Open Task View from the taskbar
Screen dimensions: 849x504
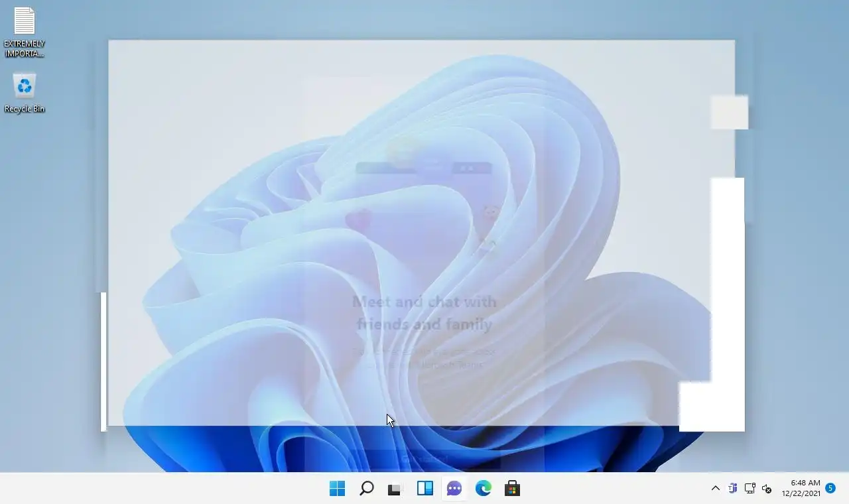click(395, 489)
